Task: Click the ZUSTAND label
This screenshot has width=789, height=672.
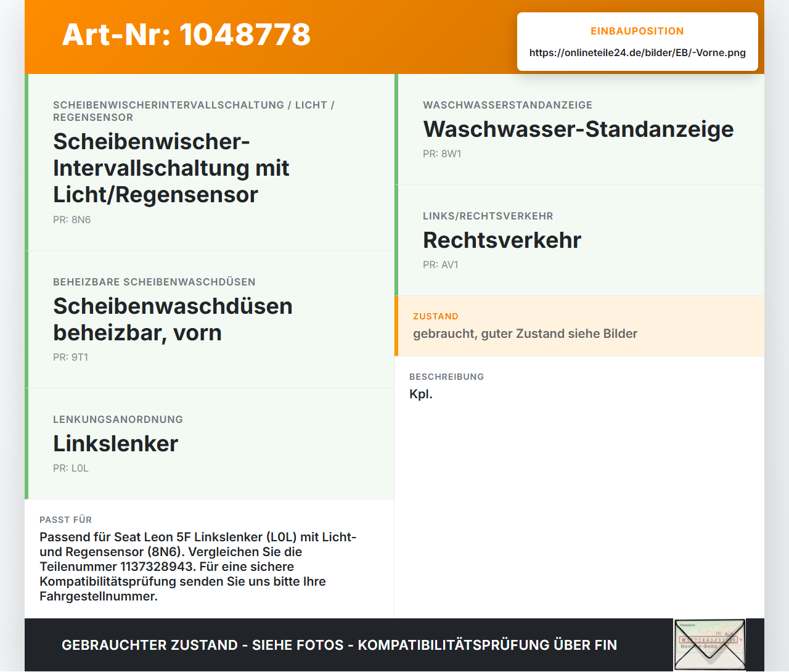Action: coord(436,316)
